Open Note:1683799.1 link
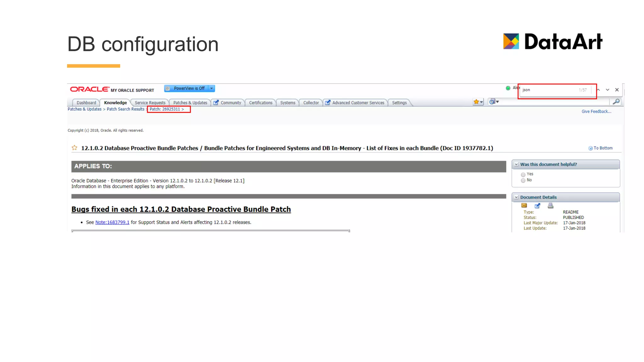 pyautogui.click(x=112, y=222)
